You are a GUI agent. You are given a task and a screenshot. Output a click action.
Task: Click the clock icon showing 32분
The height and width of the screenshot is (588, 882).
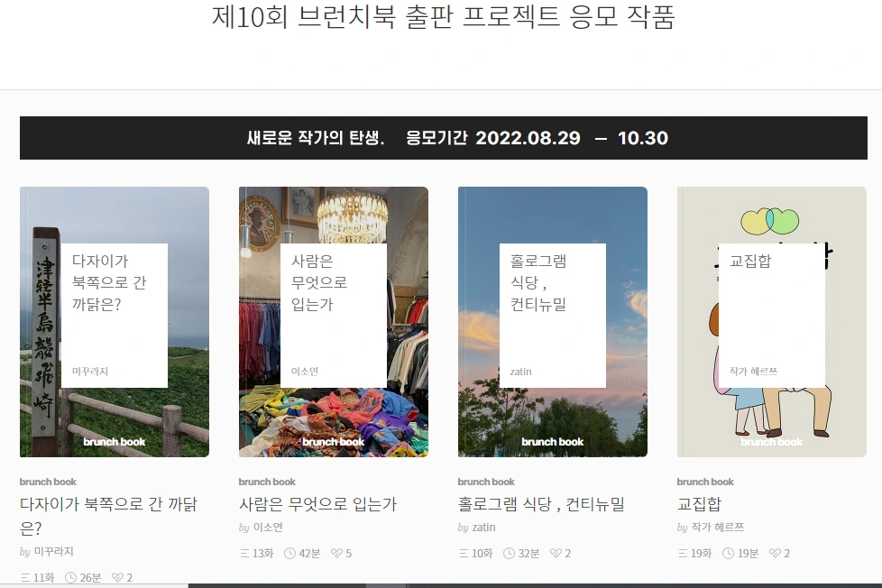click(x=509, y=553)
